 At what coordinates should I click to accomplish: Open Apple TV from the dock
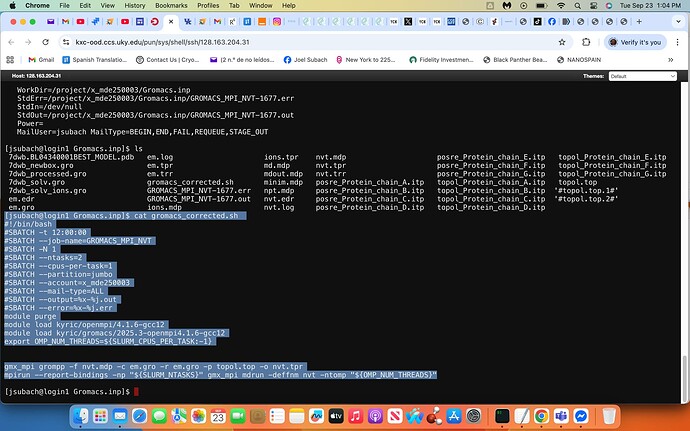(x=336, y=416)
